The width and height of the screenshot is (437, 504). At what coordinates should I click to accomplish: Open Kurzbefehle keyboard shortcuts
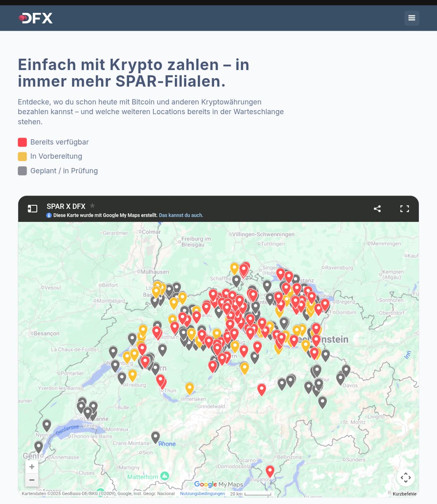[405, 494]
